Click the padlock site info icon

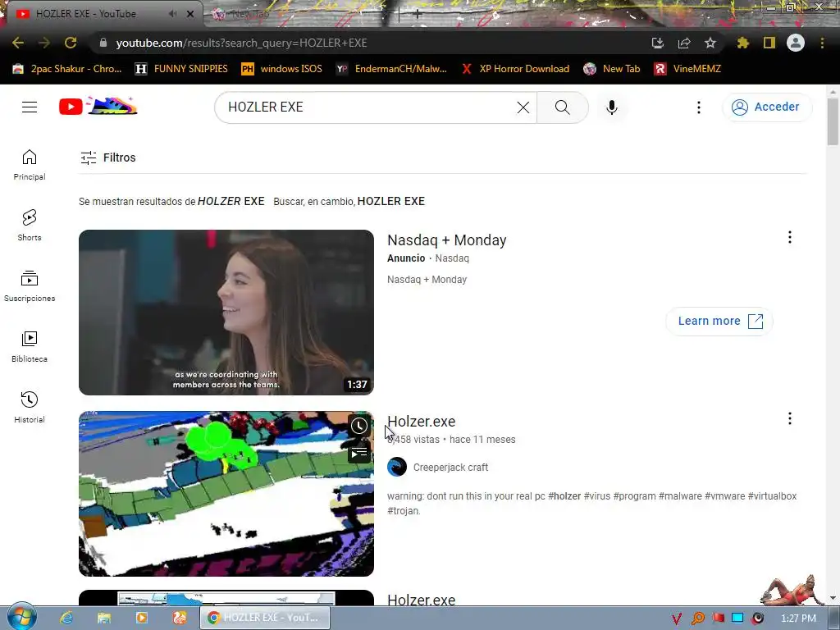103,43
